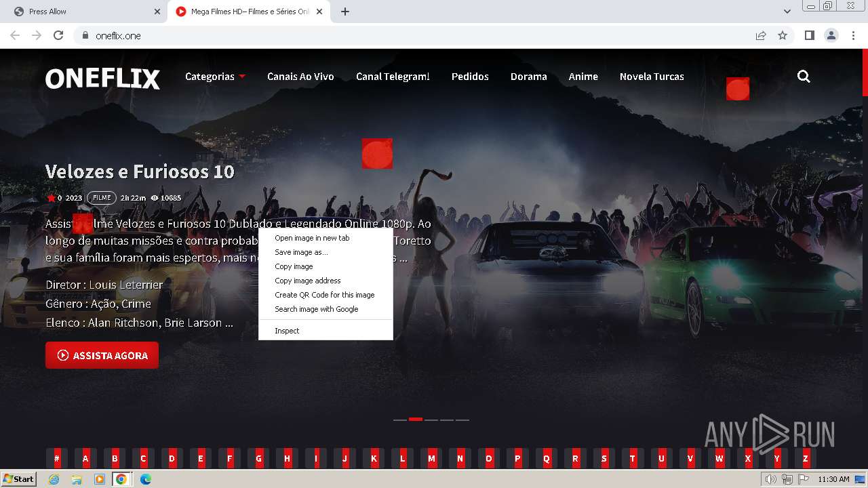Filter titles by letter M
The image size is (868, 488).
[431, 458]
